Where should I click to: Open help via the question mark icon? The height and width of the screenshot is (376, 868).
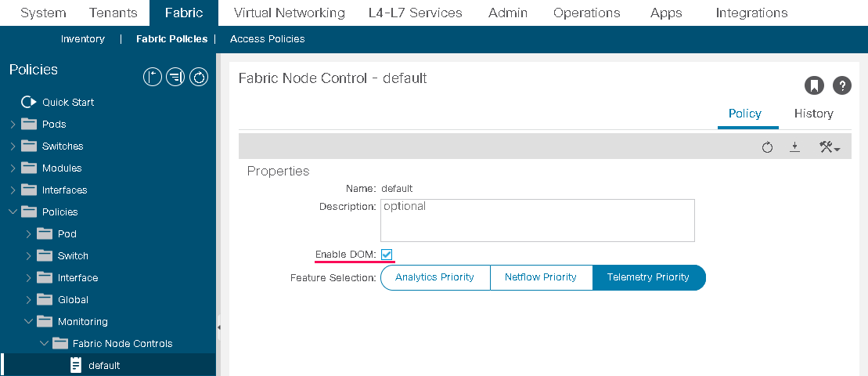click(x=841, y=85)
